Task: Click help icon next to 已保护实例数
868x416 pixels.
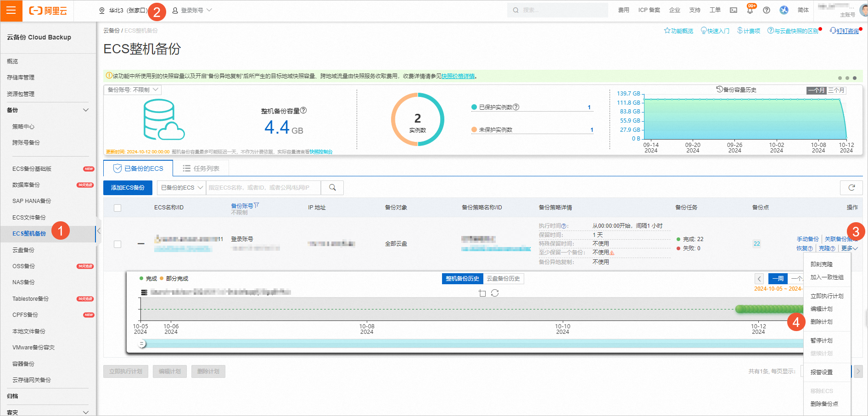Action: (x=516, y=107)
